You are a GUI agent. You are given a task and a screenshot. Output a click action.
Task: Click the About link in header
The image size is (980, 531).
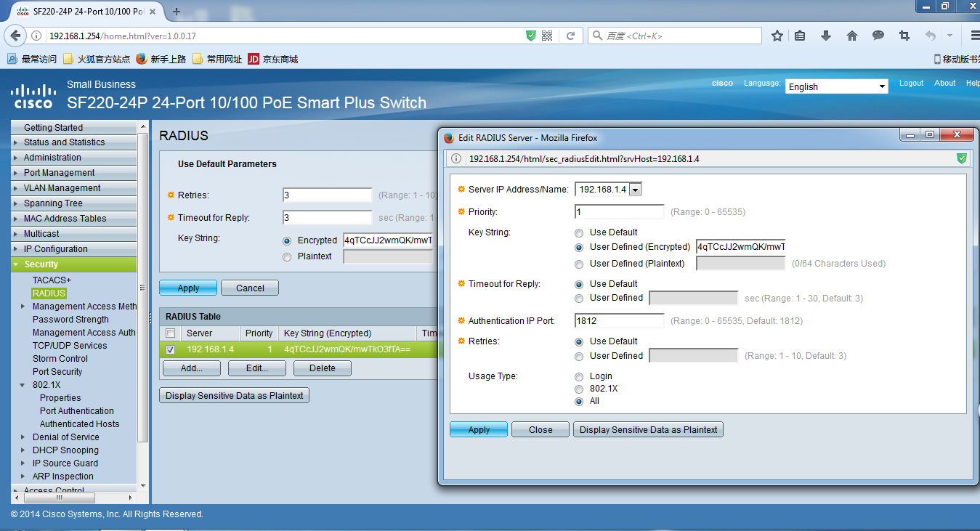(x=945, y=84)
